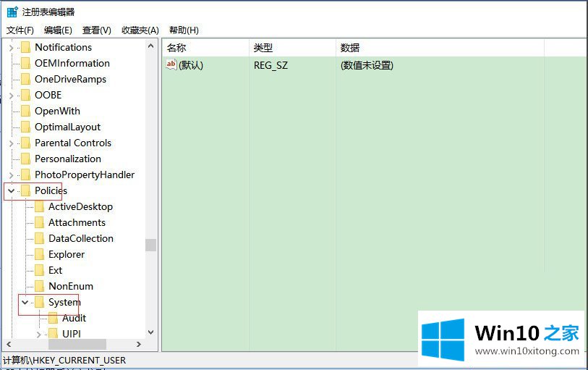Click the NonEnum folder icon

click(39, 286)
